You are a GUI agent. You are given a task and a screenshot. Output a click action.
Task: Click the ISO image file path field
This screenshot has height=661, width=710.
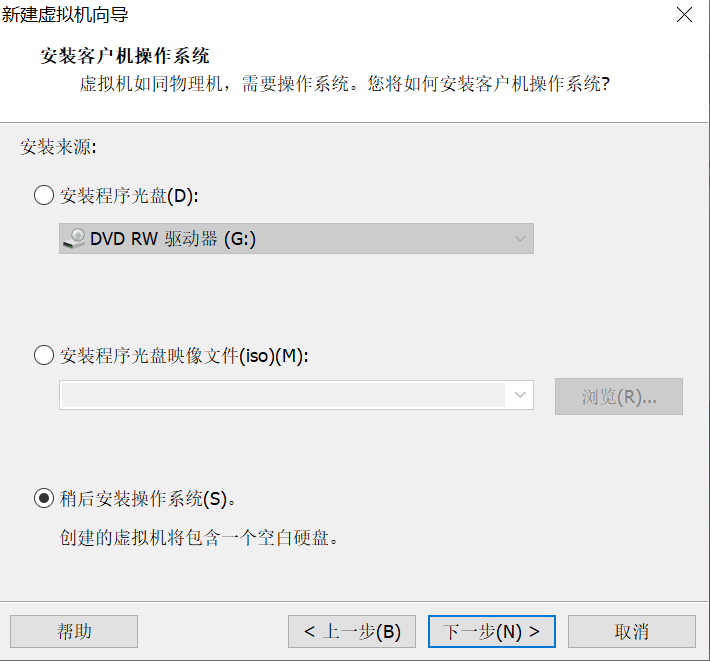pyautogui.click(x=283, y=395)
